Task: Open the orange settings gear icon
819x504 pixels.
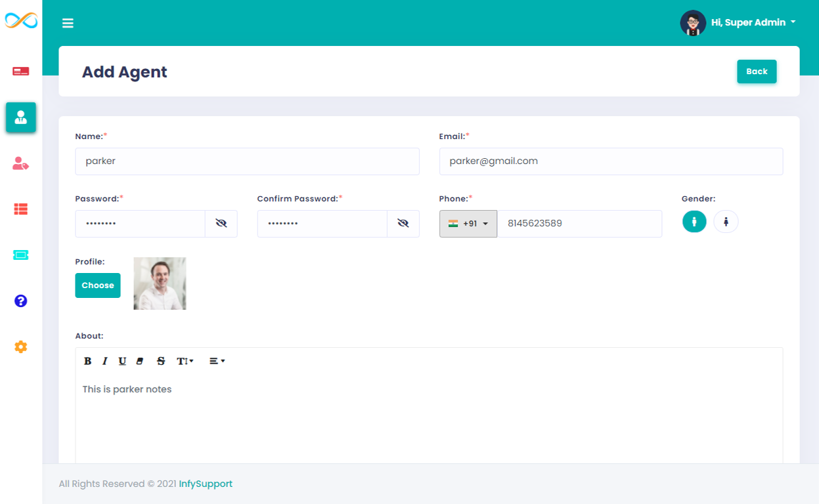Action: pyautogui.click(x=21, y=347)
